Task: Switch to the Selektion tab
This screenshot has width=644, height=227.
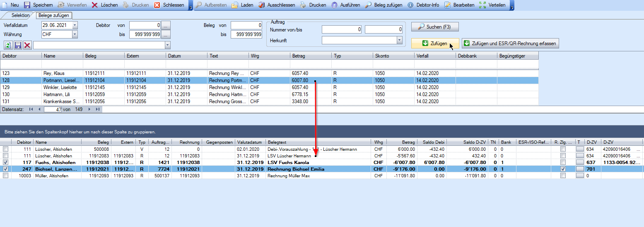Action: point(21,15)
